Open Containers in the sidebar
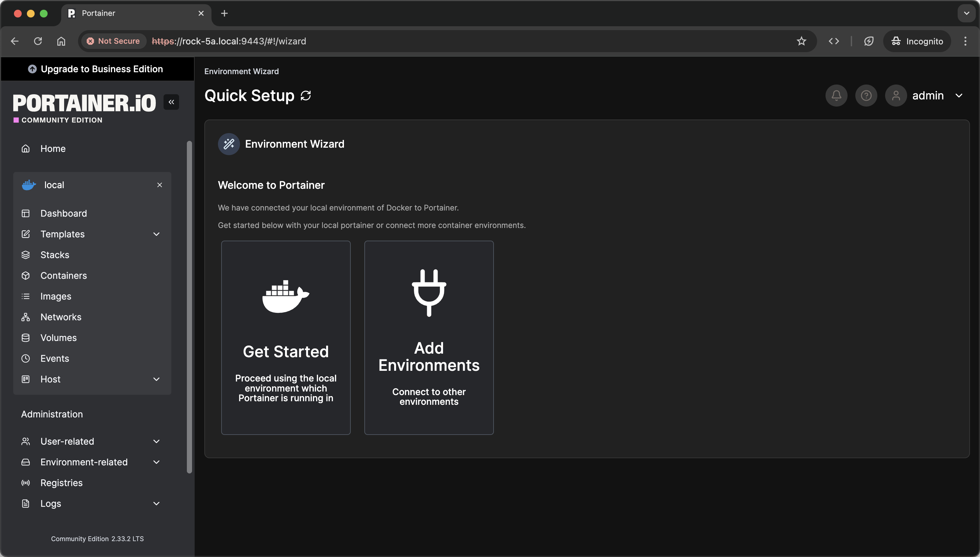 63,276
